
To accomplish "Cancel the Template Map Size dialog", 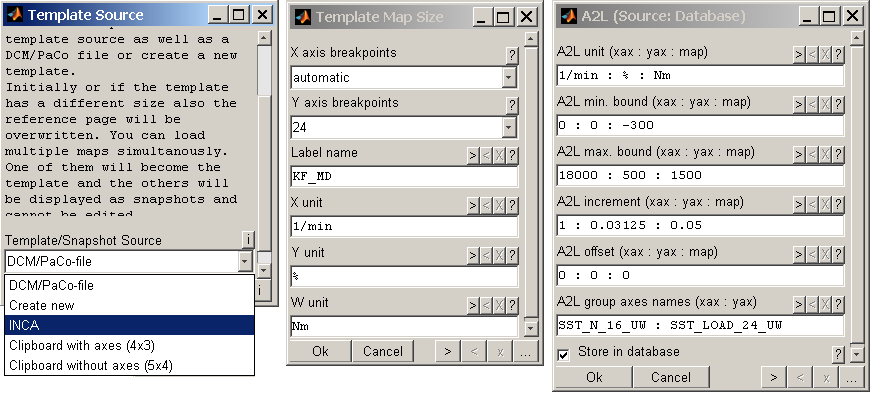I will click(x=383, y=351).
